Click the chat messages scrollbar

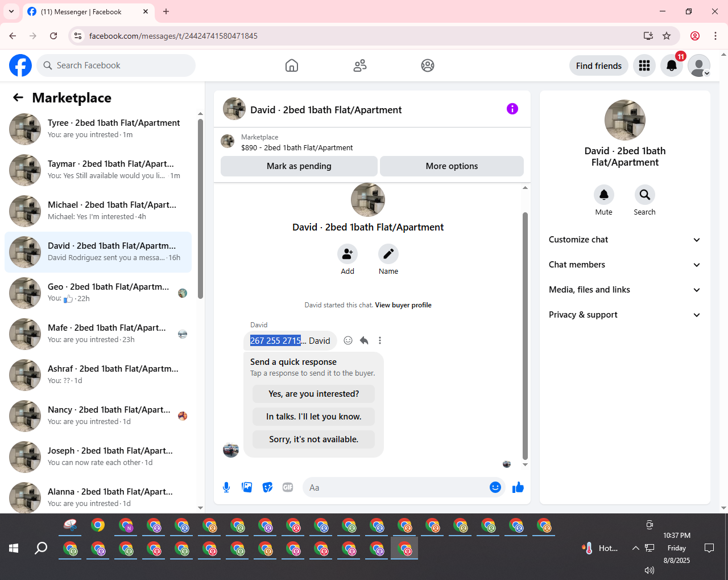[525, 336]
